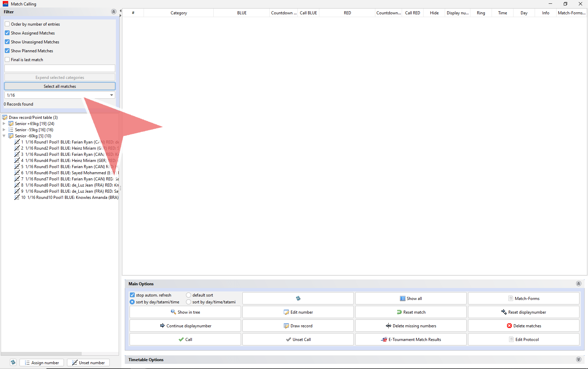Click the Delete matches red icon button
The image size is (588, 369).
click(x=523, y=326)
